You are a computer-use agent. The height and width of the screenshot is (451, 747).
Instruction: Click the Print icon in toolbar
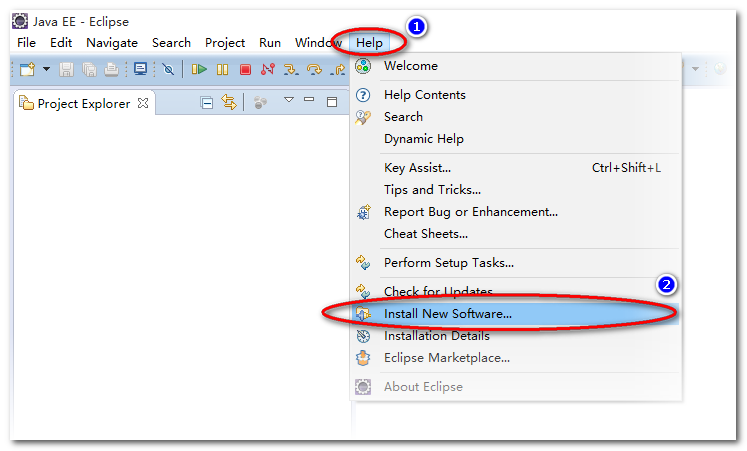[x=111, y=70]
